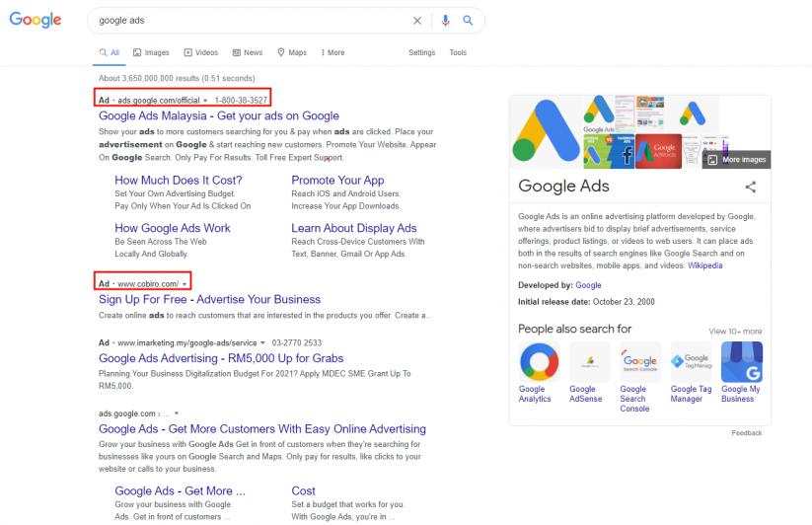Expand the dropdown arrow next to ads.google.com organic result
812x525 pixels.
coord(177,413)
